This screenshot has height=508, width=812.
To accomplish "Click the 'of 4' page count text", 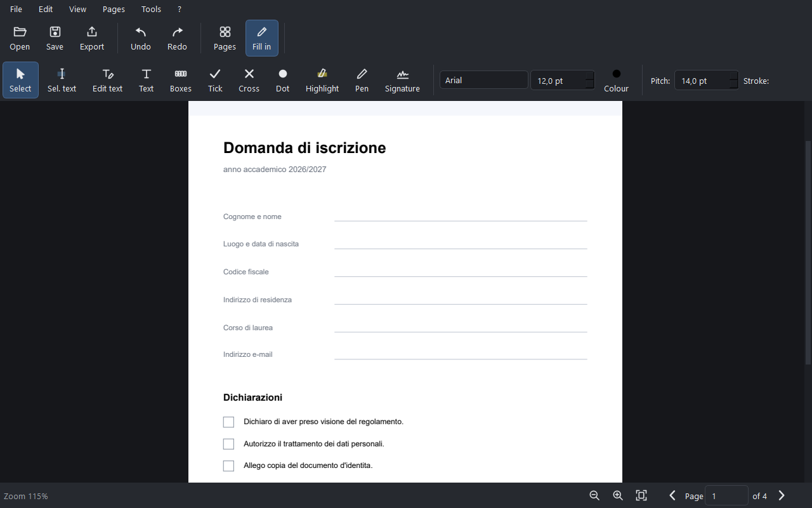I will click(760, 496).
